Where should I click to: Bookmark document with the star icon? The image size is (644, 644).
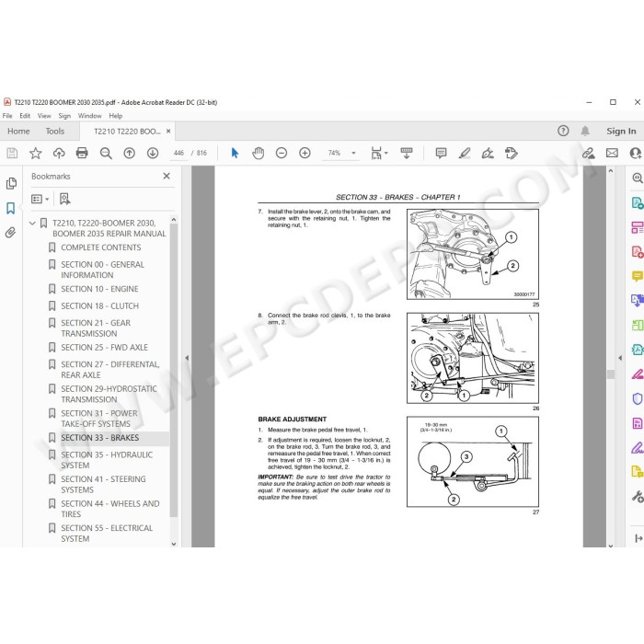[35, 154]
